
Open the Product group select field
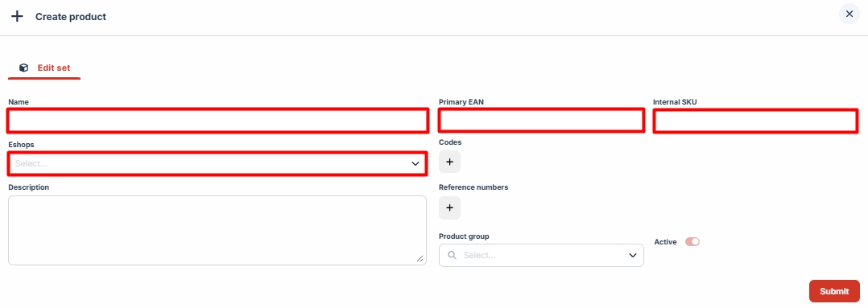pyautogui.click(x=541, y=256)
